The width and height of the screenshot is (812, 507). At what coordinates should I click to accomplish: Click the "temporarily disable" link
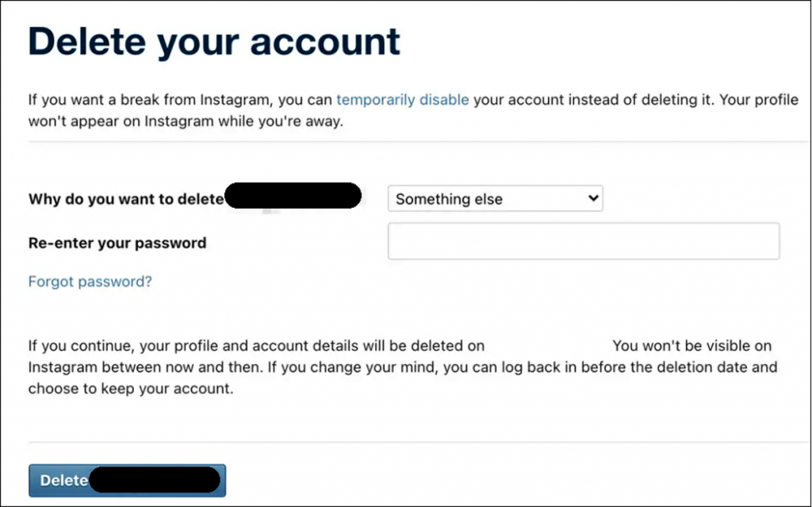(402, 100)
